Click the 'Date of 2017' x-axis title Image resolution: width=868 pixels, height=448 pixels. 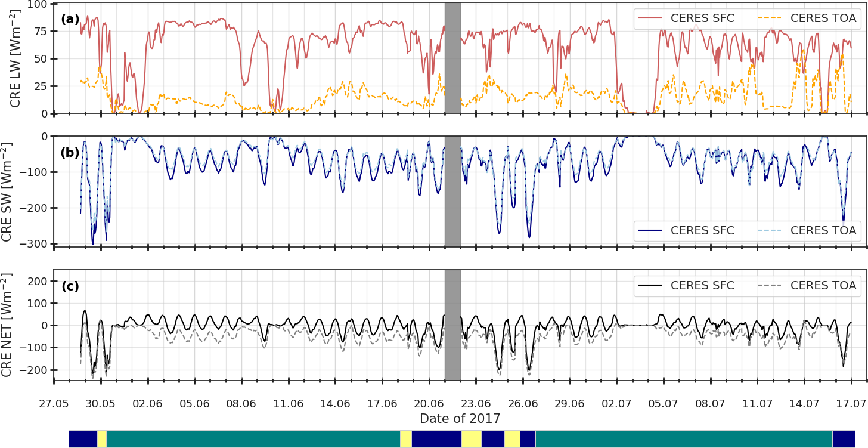pos(460,419)
